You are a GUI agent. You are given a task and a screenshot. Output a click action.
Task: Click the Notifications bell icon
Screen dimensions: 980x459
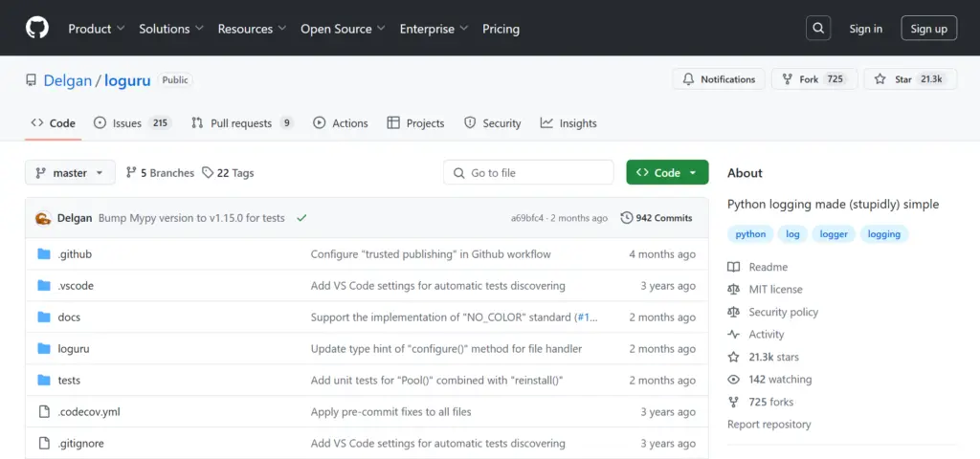tap(688, 79)
